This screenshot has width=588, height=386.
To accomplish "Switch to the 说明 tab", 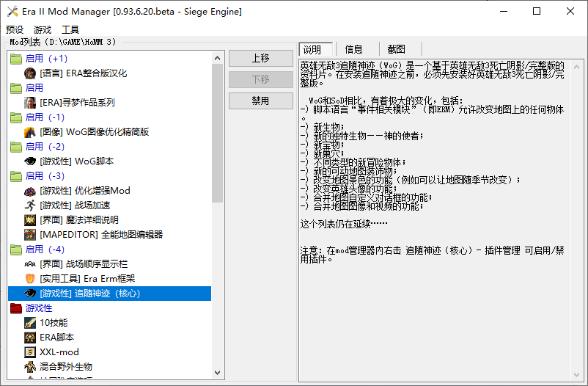I will point(315,49).
